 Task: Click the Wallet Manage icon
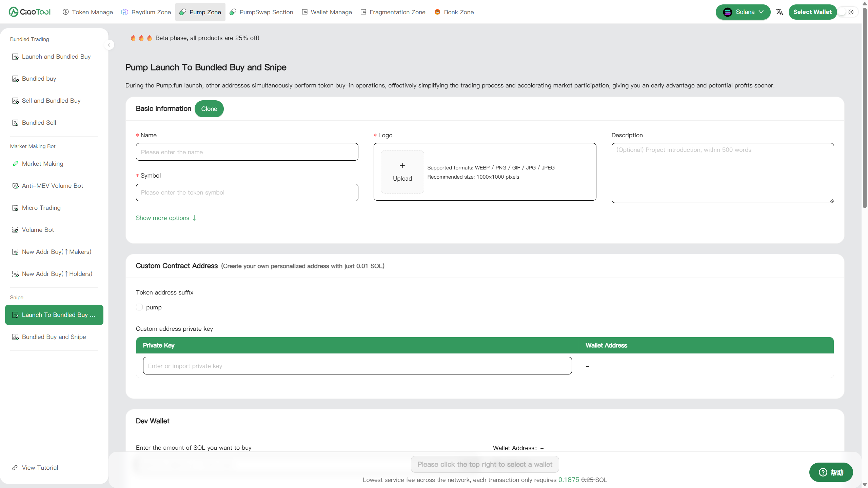pos(305,12)
